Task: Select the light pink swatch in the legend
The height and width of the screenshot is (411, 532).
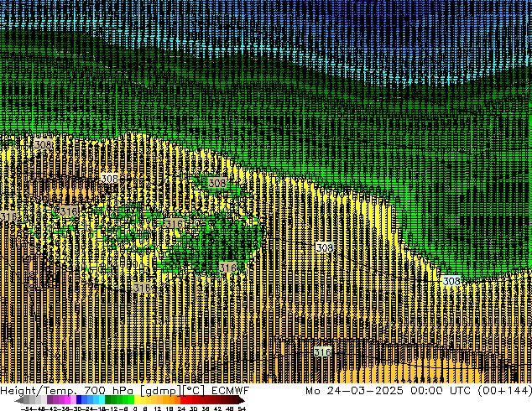Action: (73, 400)
